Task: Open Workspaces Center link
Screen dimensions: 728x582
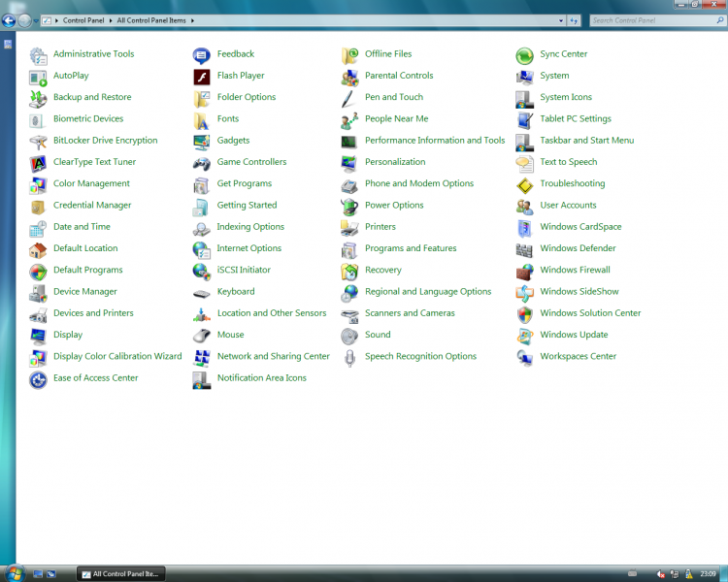Action: tap(579, 356)
